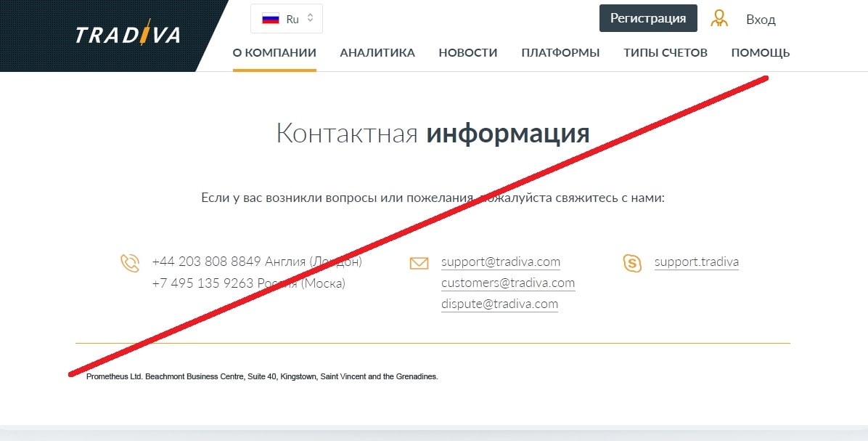Click the 'Если у вас возникли вопросы' sentence
The width and height of the screenshot is (868, 441).
pos(433,198)
